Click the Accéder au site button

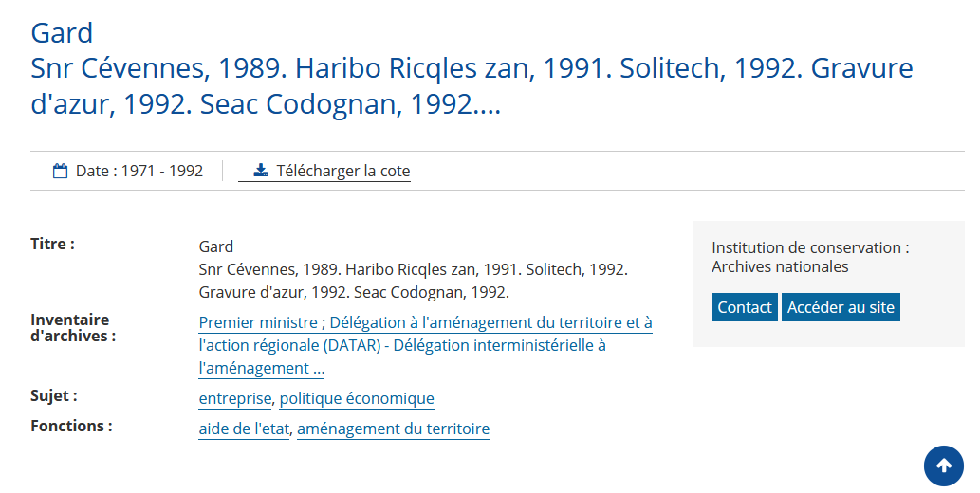[841, 307]
